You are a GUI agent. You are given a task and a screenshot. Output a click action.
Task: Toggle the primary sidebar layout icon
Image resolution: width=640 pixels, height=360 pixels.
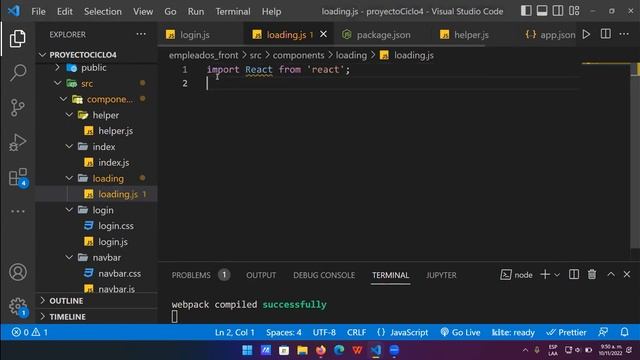coord(526,11)
